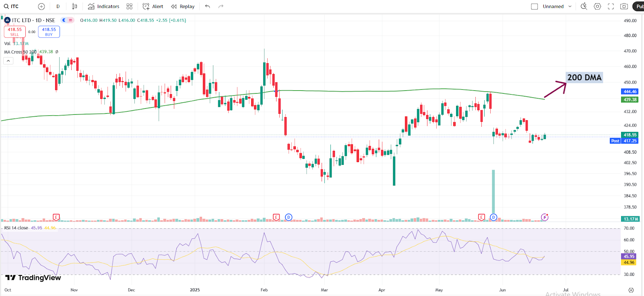Viewport: 644px width, 296px height.
Task: Click the 418.55 SELL button
Action: point(15,32)
